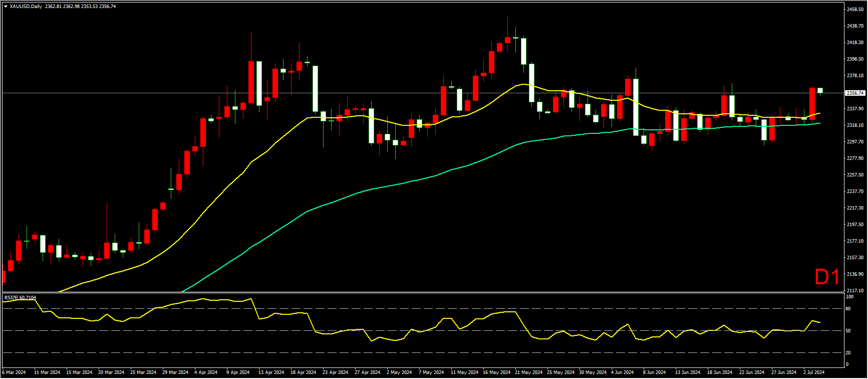Click the 50 level on RSI scale
Image resolution: width=868 pixels, height=379 pixels.
(x=848, y=331)
